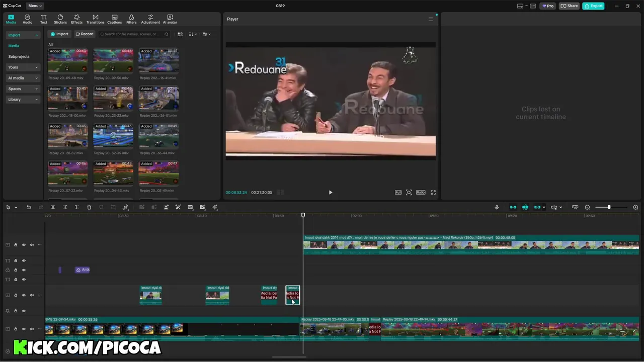The image size is (644, 362).
Task: Toggle clip linkage
Action: click(537, 207)
